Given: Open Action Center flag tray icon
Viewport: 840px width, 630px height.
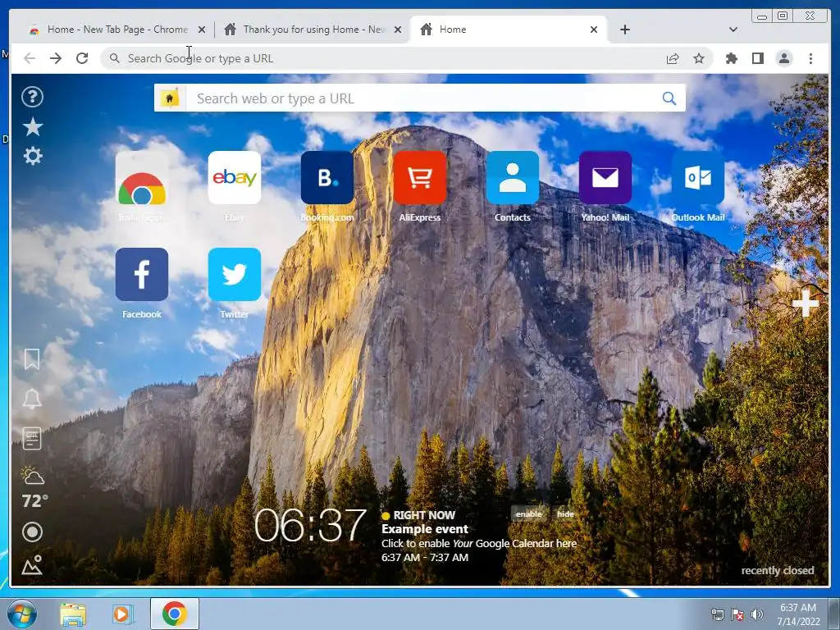Looking at the screenshot, I should (x=737, y=614).
